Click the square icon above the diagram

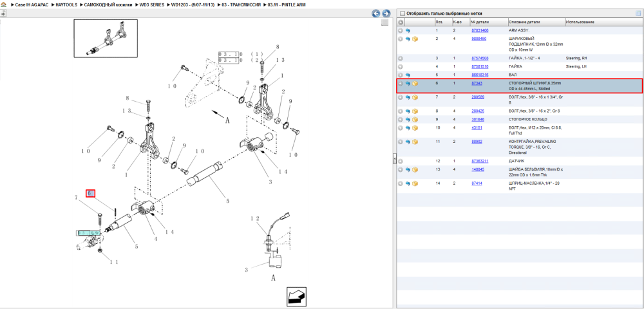click(384, 23)
